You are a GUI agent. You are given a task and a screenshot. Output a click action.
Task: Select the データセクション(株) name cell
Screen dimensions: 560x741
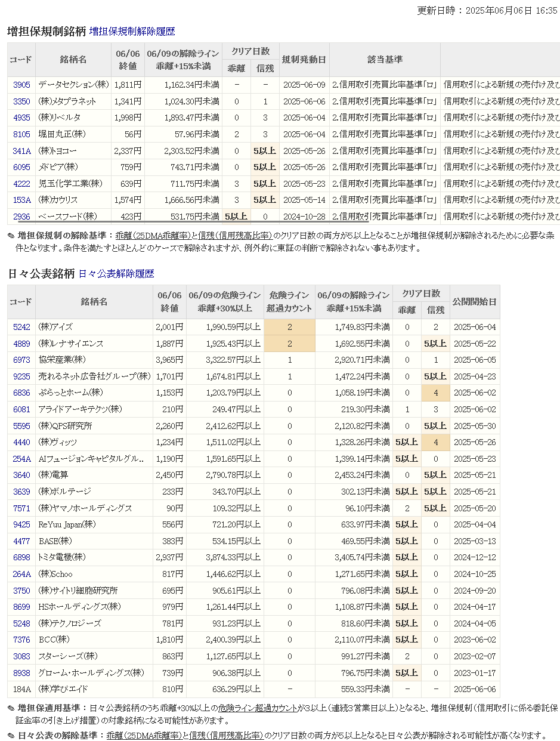point(73,85)
